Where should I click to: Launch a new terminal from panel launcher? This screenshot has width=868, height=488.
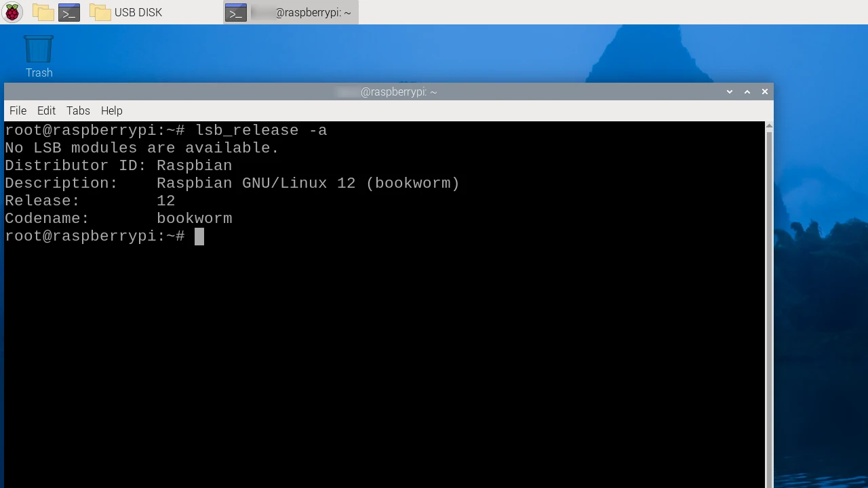tap(69, 12)
